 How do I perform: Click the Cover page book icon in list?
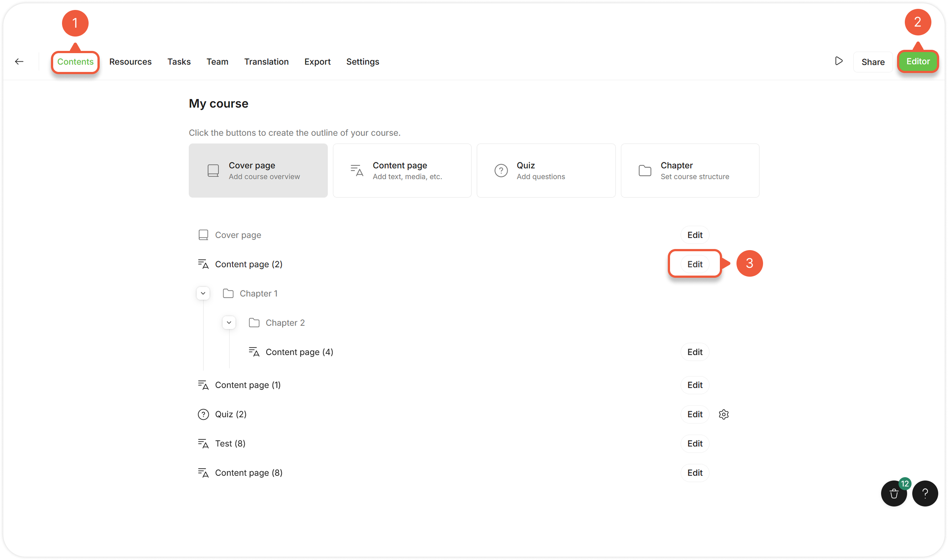(203, 235)
